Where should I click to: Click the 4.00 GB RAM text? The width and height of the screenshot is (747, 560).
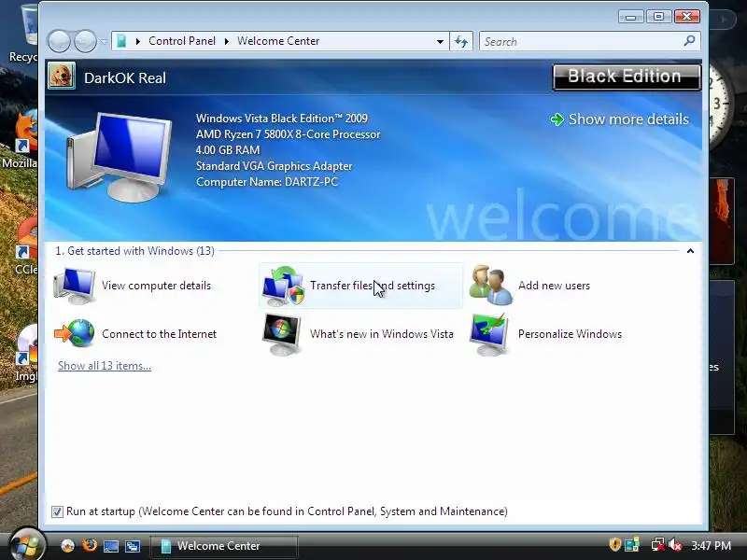pyautogui.click(x=228, y=150)
